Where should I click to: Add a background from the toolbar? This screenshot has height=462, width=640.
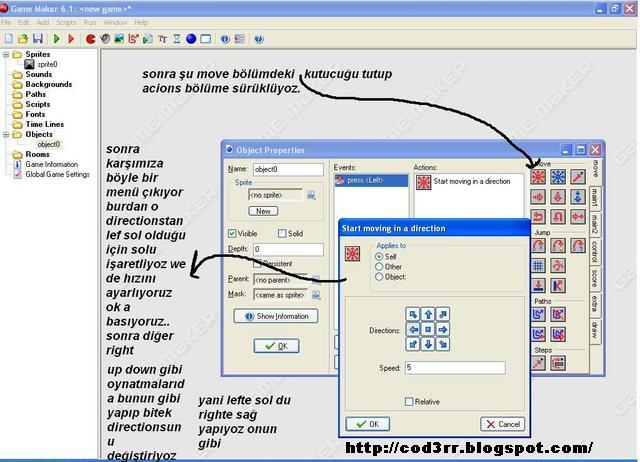click(119, 39)
